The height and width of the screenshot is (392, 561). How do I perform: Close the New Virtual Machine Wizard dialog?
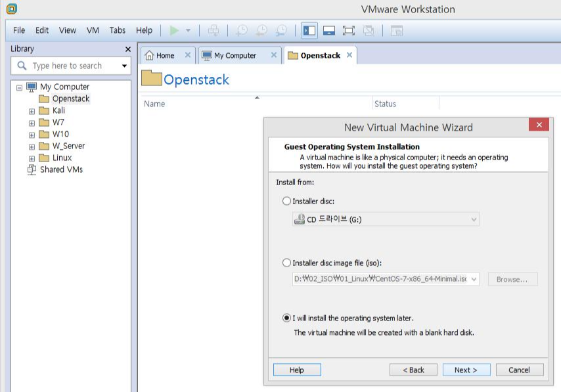point(539,125)
